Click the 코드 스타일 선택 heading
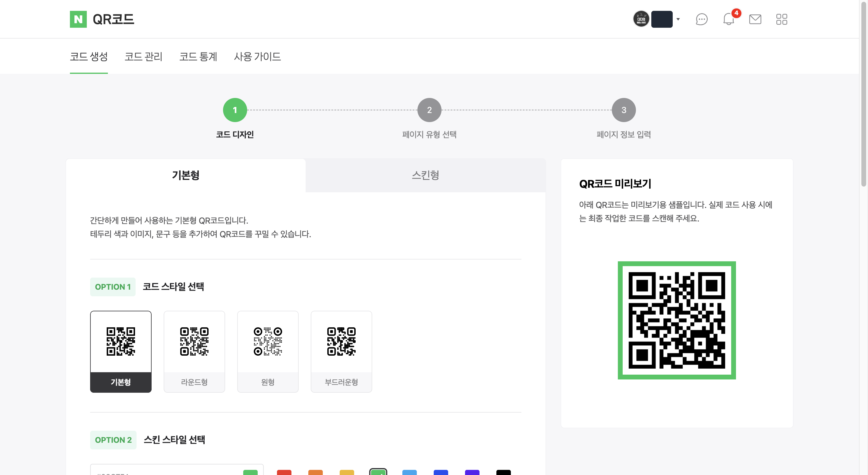The height and width of the screenshot is (475, 868). (173, 287)
